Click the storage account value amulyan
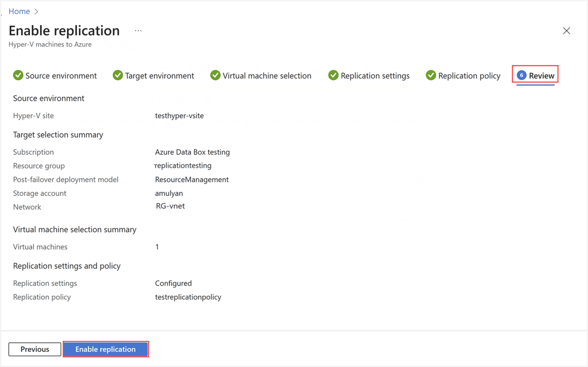The image size is (588, 367). 169,193
